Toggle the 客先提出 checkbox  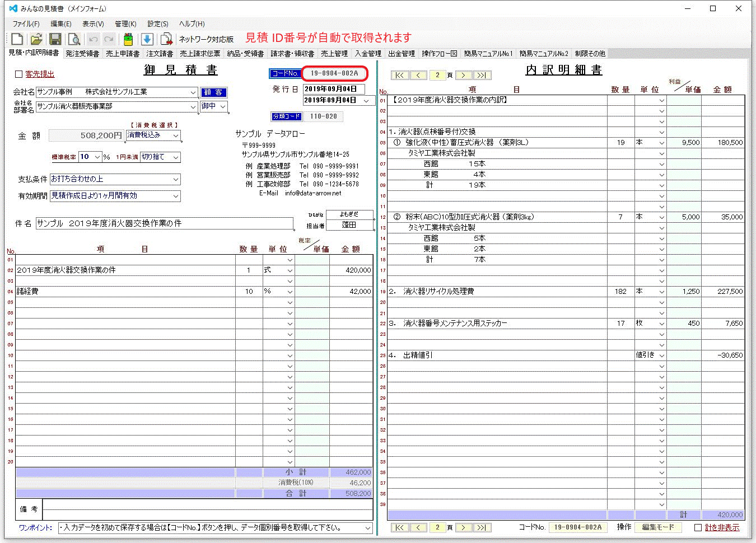tap(18, 74)
